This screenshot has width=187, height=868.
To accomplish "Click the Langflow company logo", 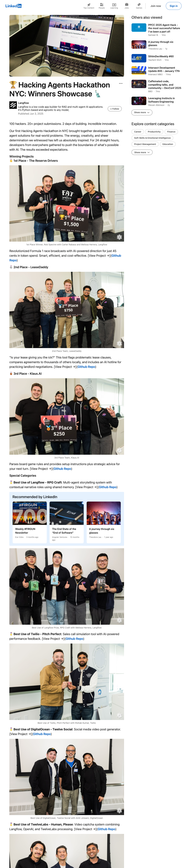I will click(x=13, y=105).
